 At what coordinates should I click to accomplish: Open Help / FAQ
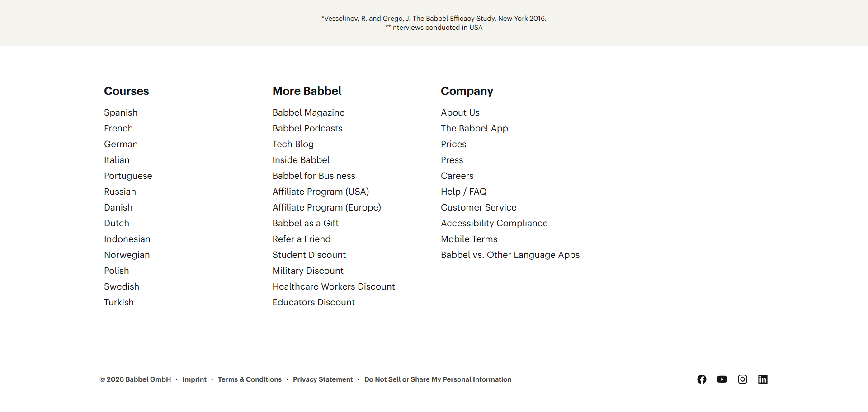463,192
